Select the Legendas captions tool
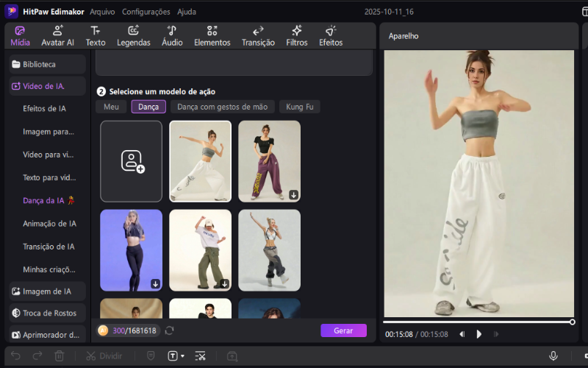 point(133,35)
